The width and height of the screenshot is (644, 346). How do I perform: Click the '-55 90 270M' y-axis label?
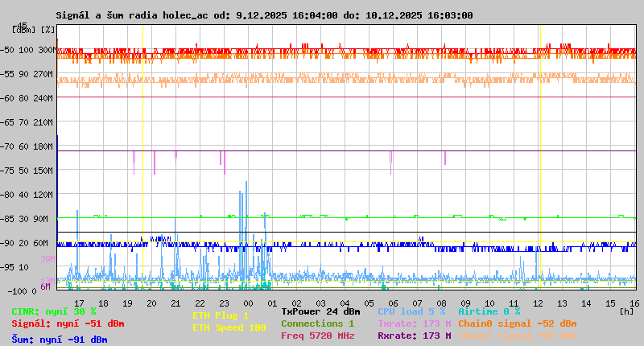coord(28,74)
